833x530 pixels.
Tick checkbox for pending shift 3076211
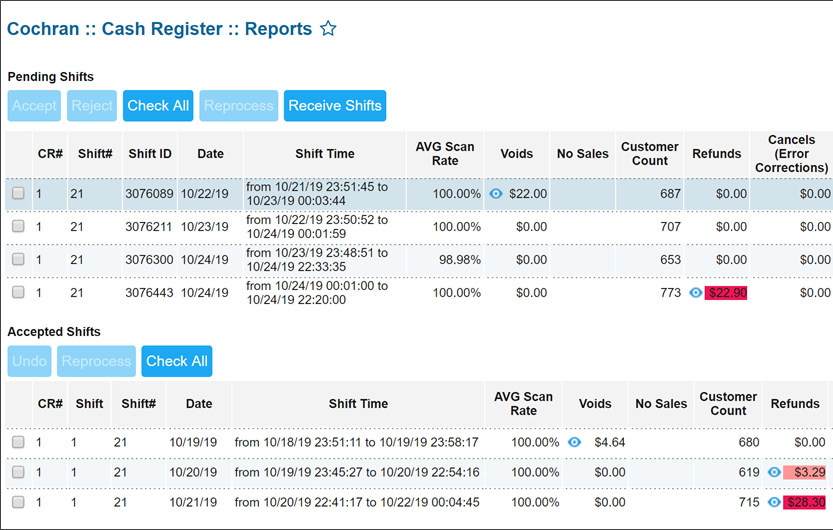pos(18,226)
